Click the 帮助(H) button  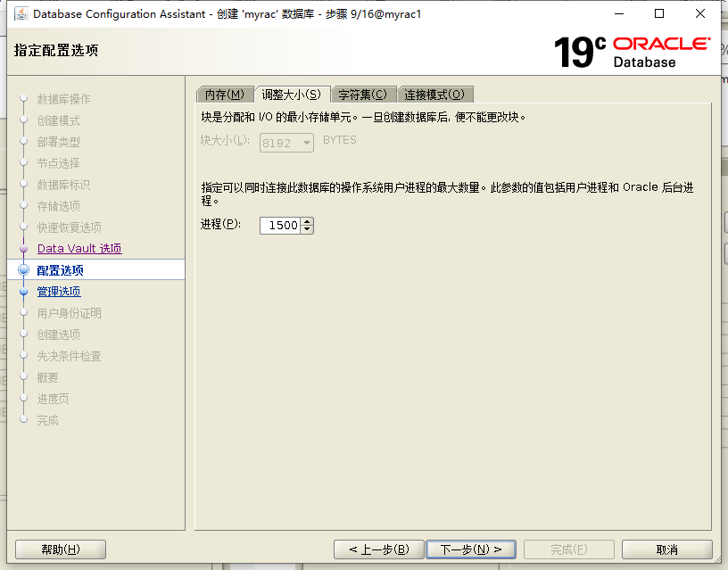tap(61, 549)
